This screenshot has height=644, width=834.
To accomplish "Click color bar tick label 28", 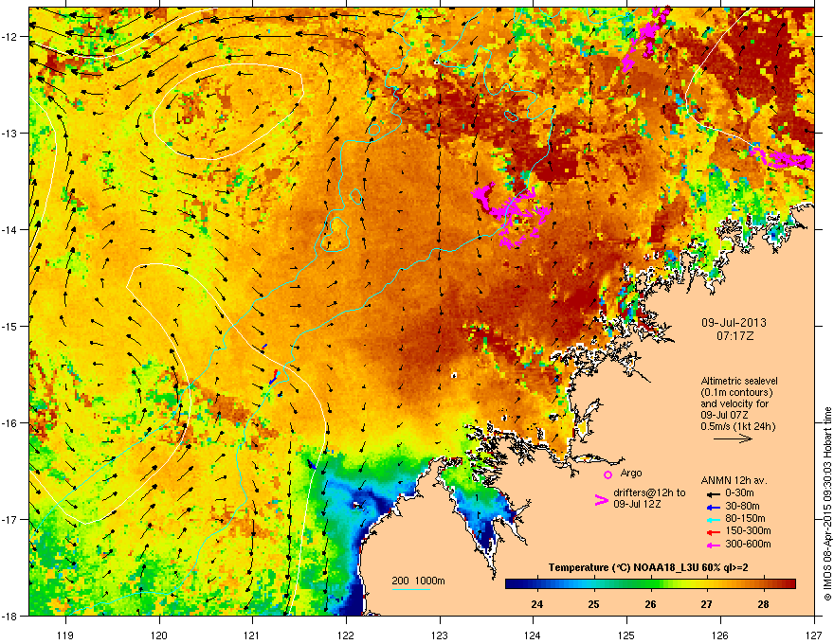I will tap(763, 604).
